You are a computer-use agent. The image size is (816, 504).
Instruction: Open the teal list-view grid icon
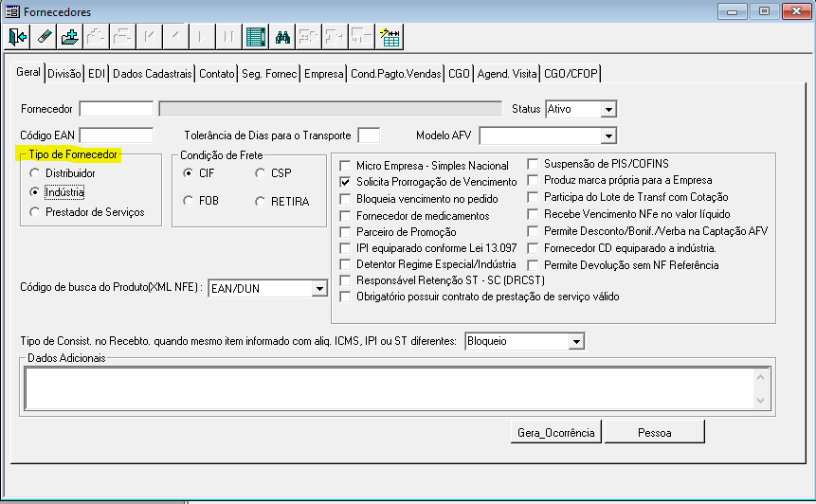click(x=256, y=37)
